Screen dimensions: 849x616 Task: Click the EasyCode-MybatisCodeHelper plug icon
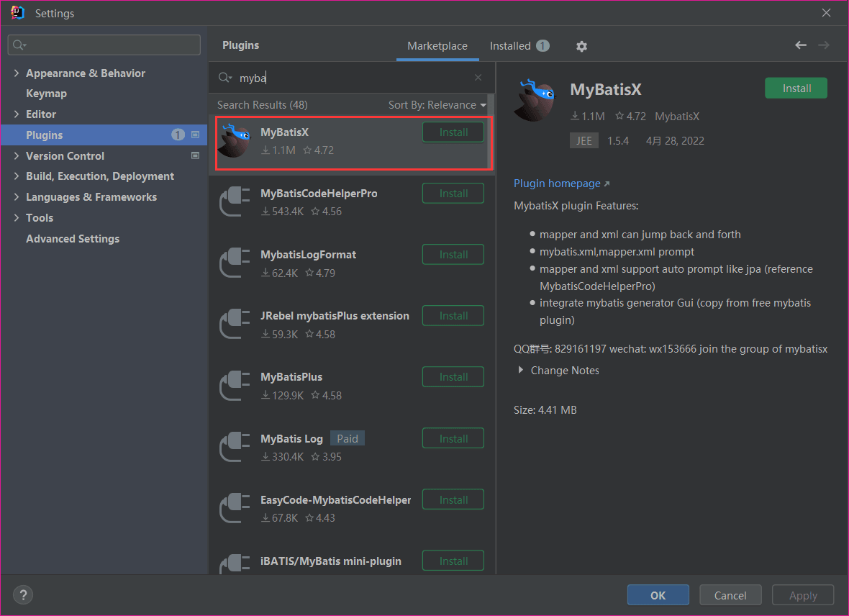point(235,508)
